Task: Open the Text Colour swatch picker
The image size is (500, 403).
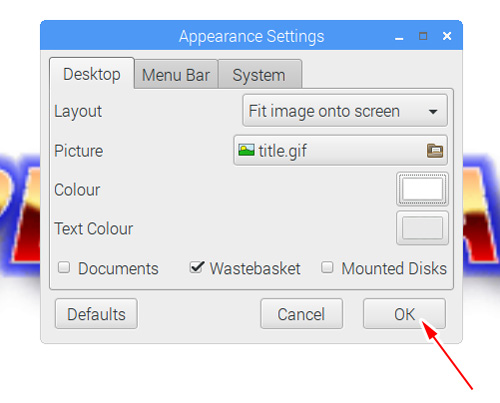Action: 422,228
